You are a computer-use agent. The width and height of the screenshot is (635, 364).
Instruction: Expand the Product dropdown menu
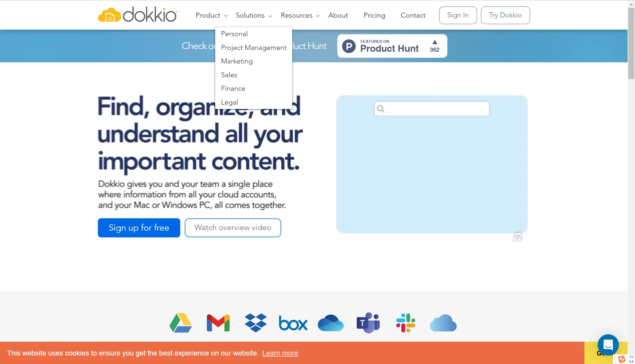click(x=212, y=15)
